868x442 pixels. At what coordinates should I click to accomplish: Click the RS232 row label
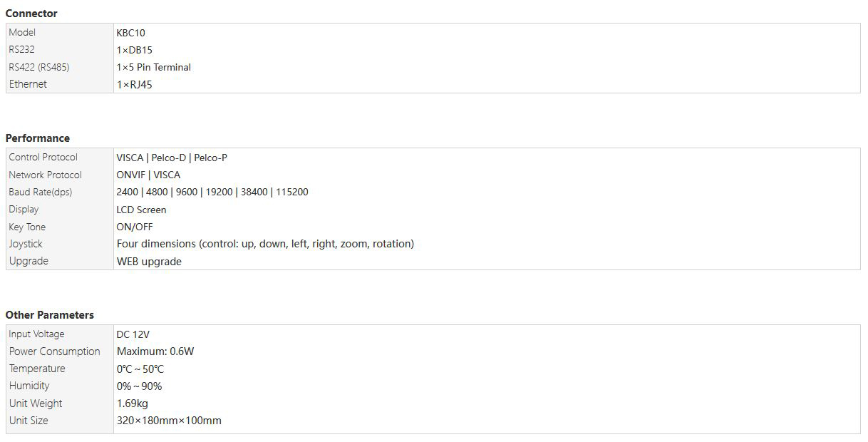point(22,50)
